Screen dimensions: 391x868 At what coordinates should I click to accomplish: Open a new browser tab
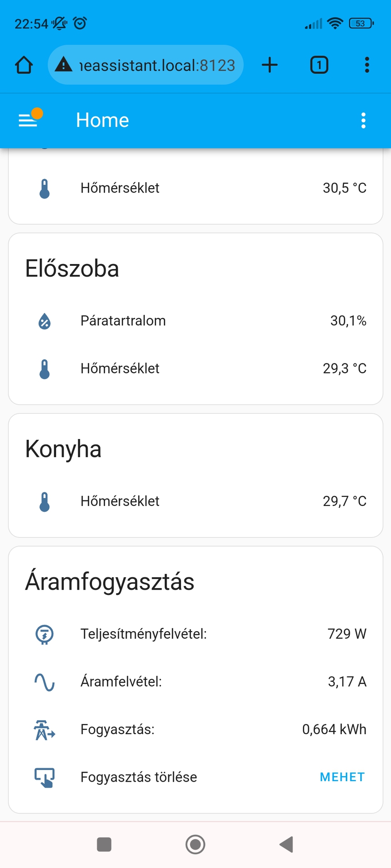[270, 65]
